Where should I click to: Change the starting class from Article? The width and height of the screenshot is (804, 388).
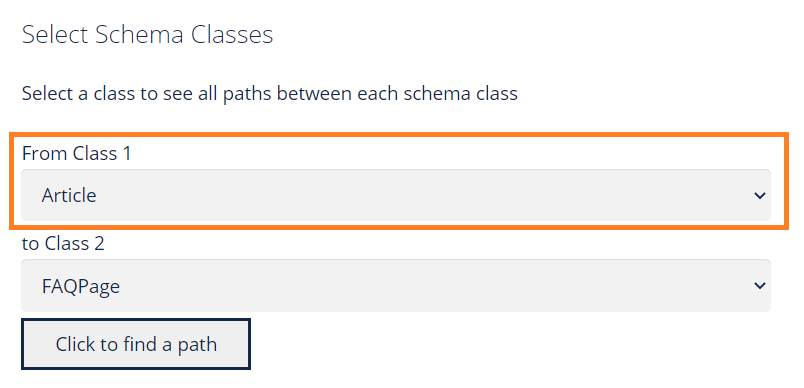point(395,195)
